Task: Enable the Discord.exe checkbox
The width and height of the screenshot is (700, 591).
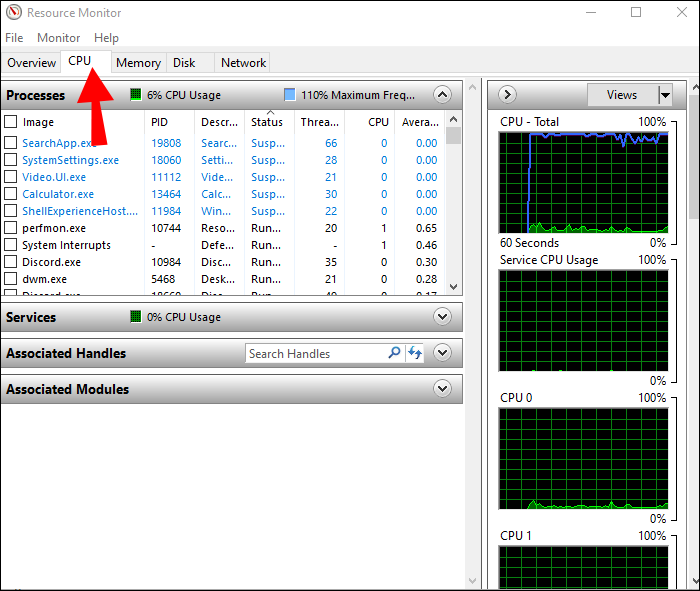Action: pos(11,261)
